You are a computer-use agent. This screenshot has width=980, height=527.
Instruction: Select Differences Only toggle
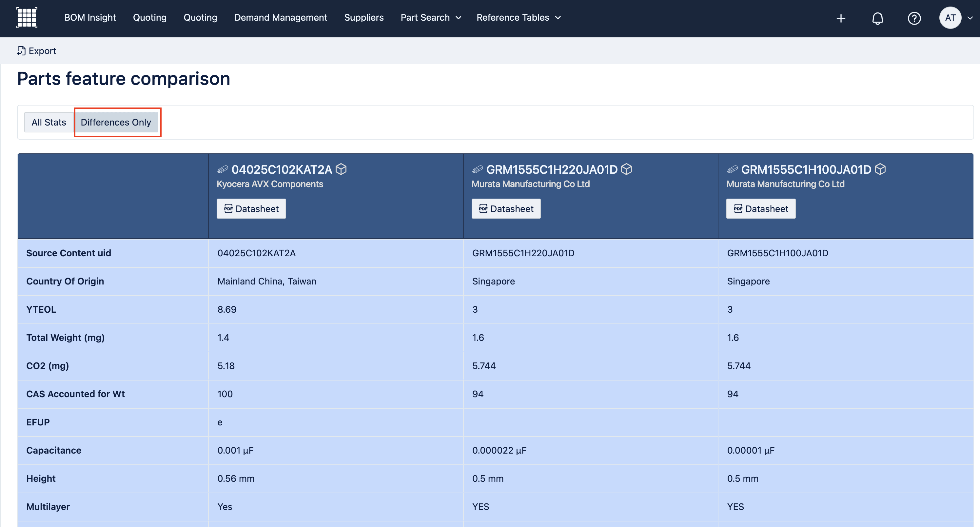pyautogui.click(x=116, y=122)
